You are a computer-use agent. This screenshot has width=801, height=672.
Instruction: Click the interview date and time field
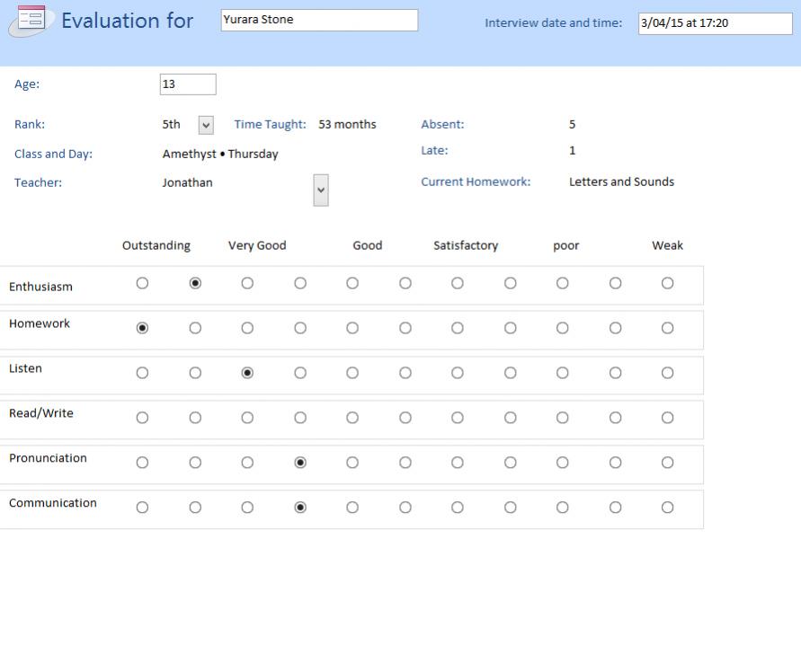point(715,23)
